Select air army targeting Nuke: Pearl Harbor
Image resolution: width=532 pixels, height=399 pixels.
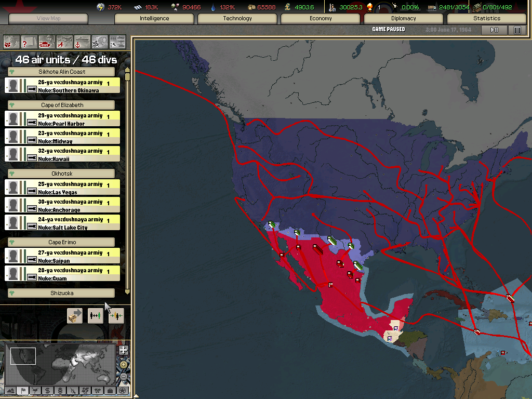[62, 119]
